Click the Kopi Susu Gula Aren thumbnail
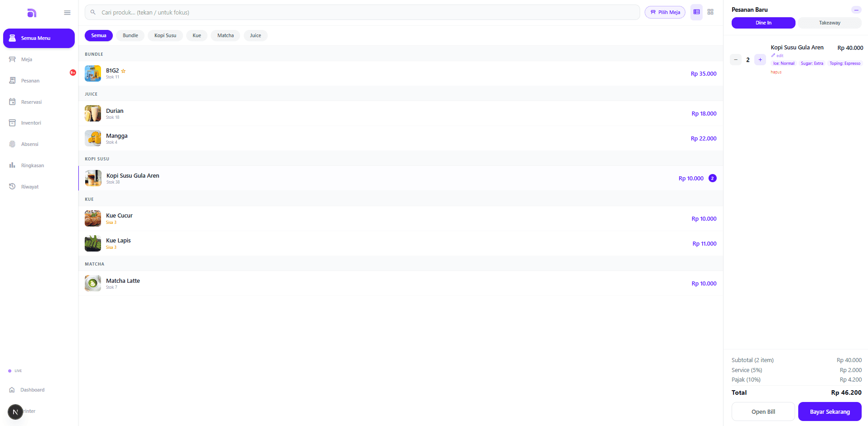This screenshot has width=868, height=426. point(93,178)
